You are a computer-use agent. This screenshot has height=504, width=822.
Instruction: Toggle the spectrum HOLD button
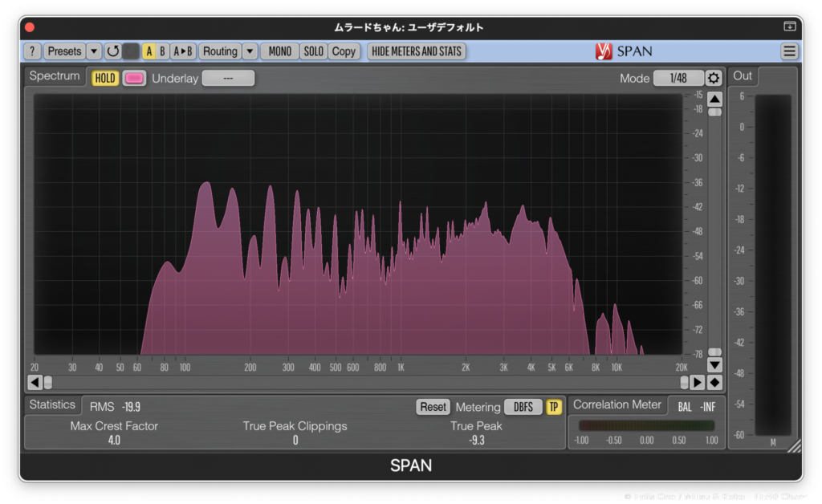pos(105,78)
